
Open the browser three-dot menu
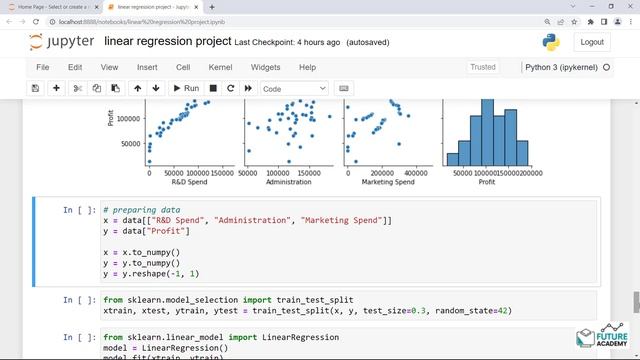(631, 22)
